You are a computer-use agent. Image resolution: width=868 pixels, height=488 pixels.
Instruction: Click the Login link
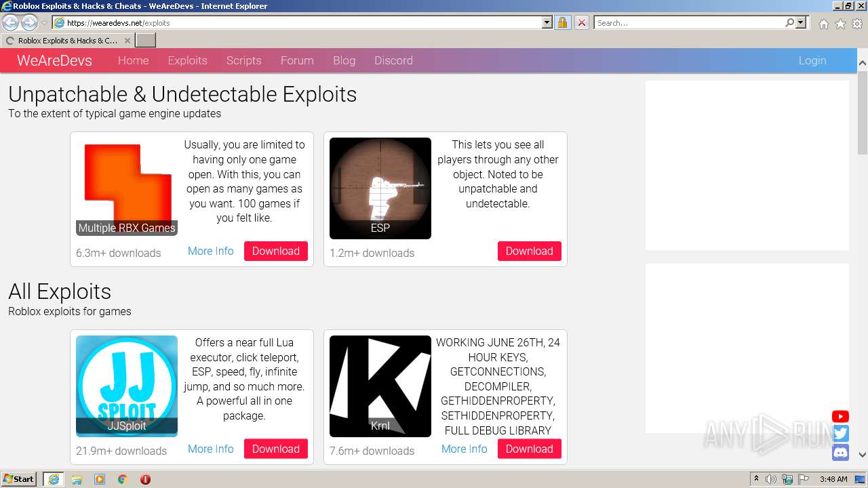click(x=812, y=60)
